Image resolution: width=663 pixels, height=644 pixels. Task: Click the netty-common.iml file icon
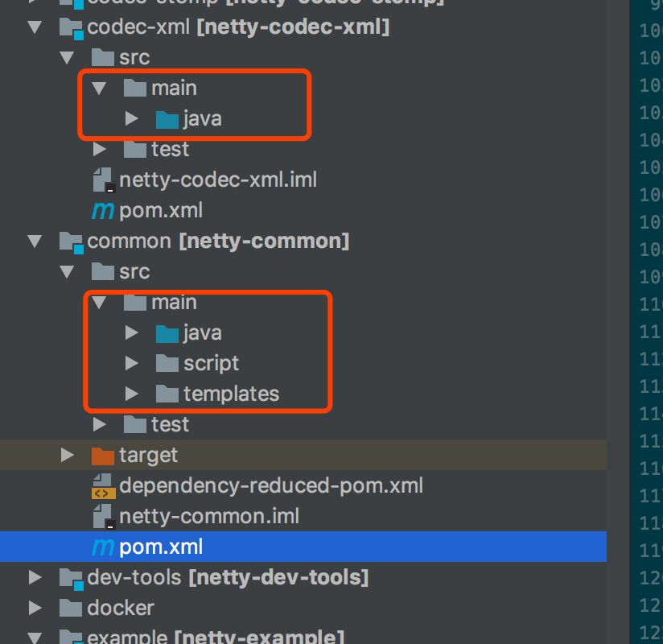coord(103,517)
